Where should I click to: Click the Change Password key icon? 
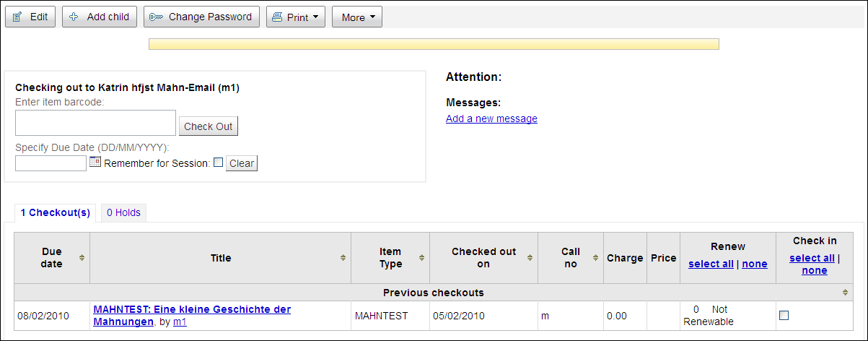156,17
